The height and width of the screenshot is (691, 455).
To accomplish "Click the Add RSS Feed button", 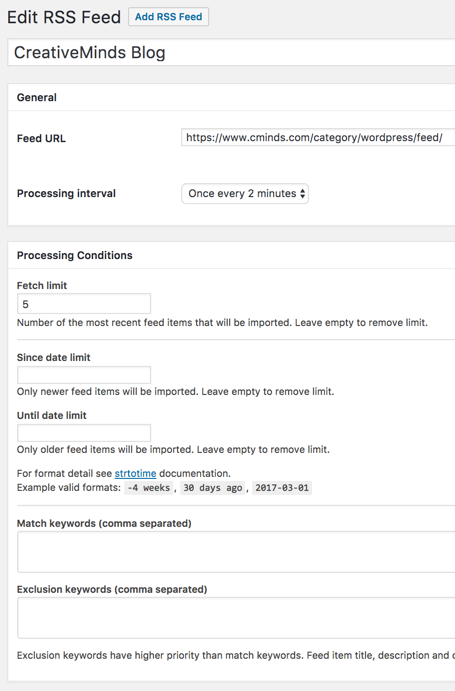I will click(168, 17).
